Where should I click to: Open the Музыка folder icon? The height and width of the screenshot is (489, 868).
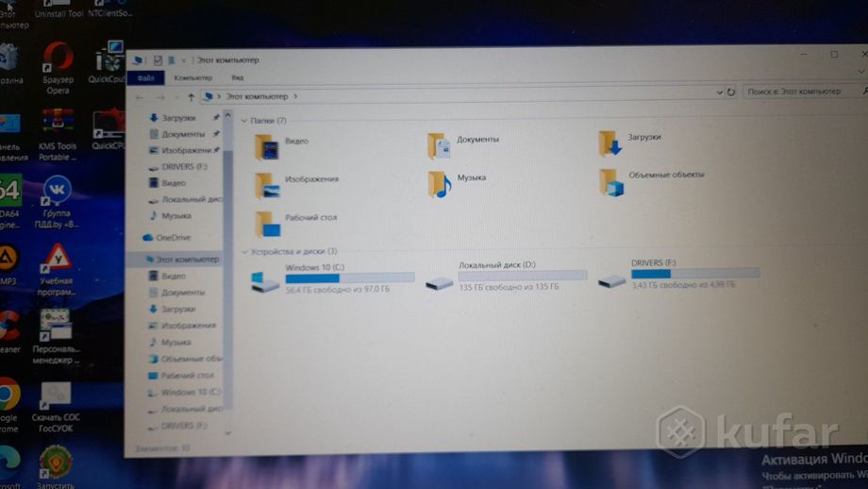coord(439,184)
